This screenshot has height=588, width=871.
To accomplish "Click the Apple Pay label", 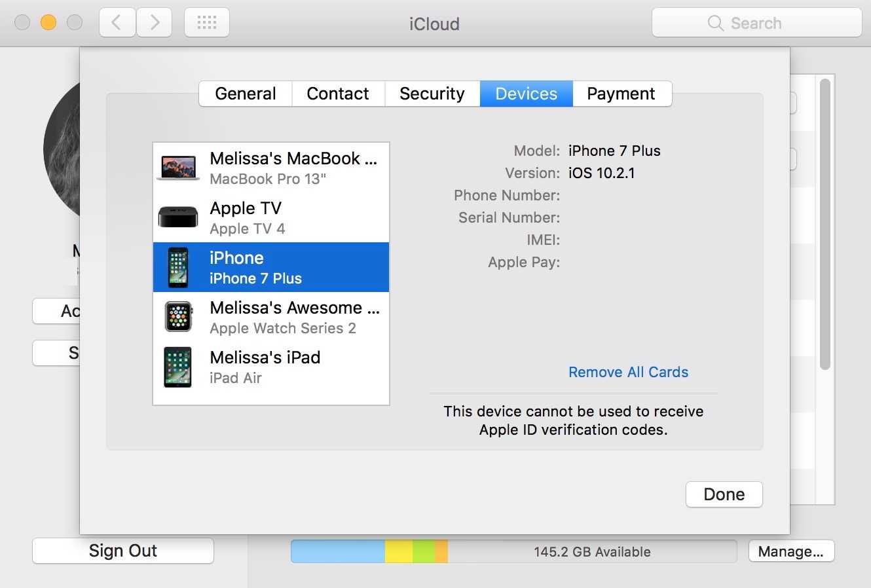I will pyautogui.click(x=524, y=262).
